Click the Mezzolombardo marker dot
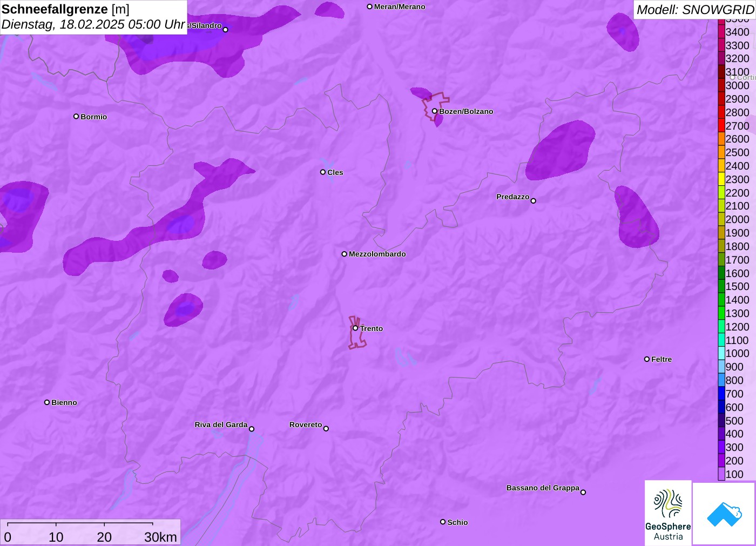 [x=345, y=254]
